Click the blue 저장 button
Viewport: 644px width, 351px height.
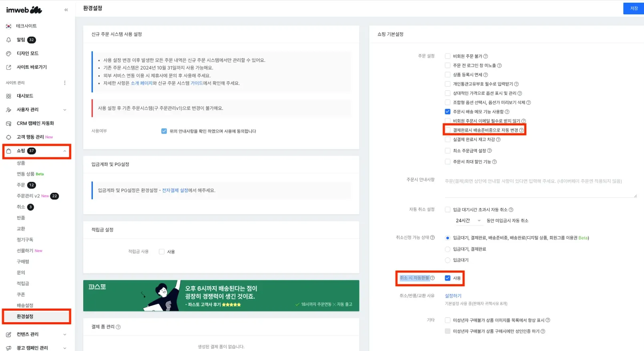click(634, 8)
